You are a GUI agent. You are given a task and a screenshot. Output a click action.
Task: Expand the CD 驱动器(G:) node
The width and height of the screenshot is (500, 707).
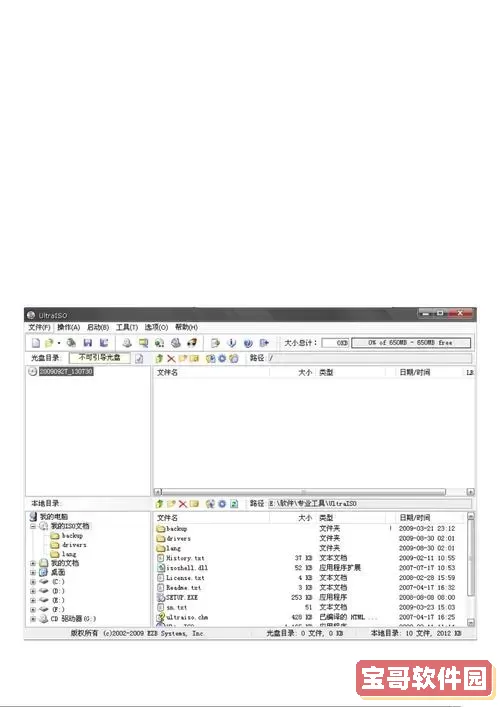pos(32,619)
